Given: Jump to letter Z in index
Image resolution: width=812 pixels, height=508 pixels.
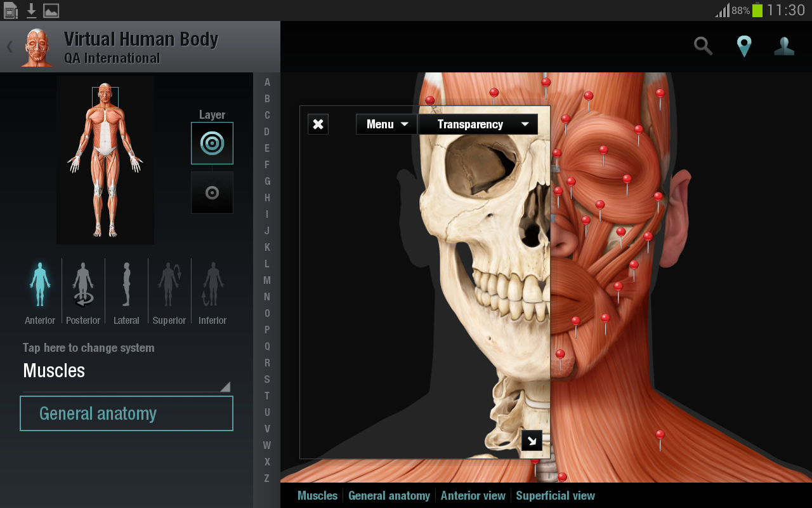Looking at the screenshot, I should click(x=267, y=478).
